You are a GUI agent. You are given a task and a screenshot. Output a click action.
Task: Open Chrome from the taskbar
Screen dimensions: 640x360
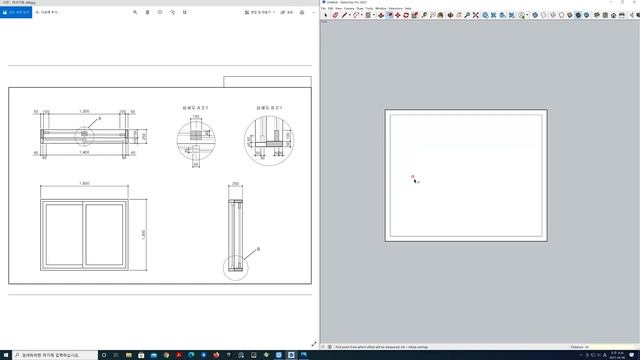(166, 355)
